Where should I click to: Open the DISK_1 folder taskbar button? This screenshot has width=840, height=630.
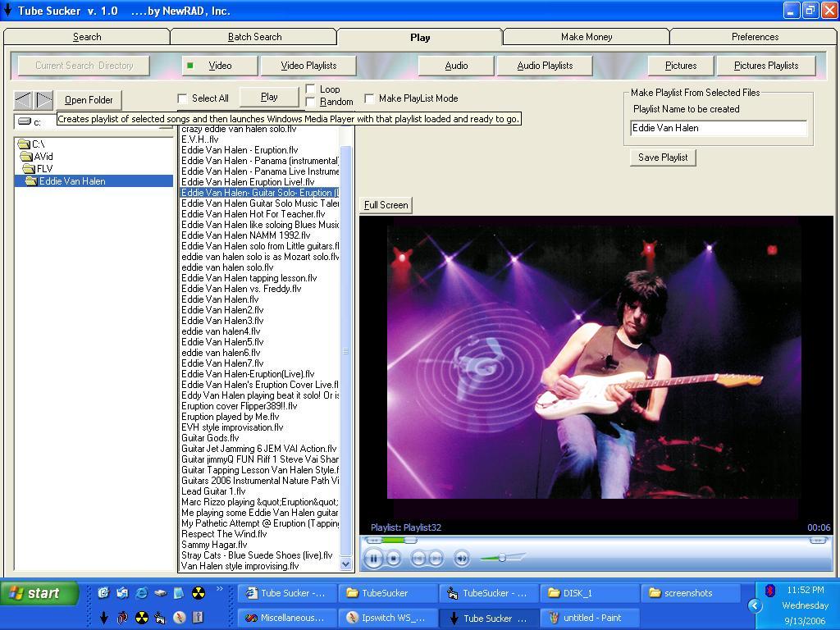tap(589, 593)
